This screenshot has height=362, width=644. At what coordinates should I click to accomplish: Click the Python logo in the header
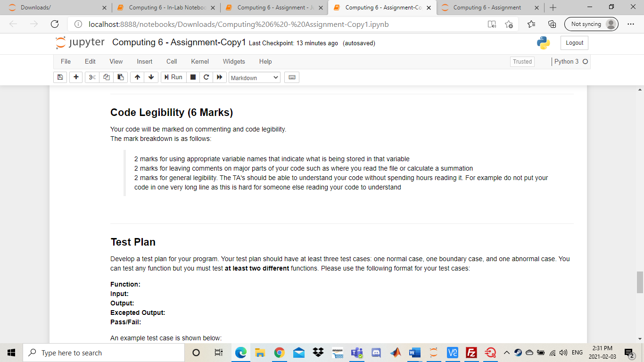[543, 43]
